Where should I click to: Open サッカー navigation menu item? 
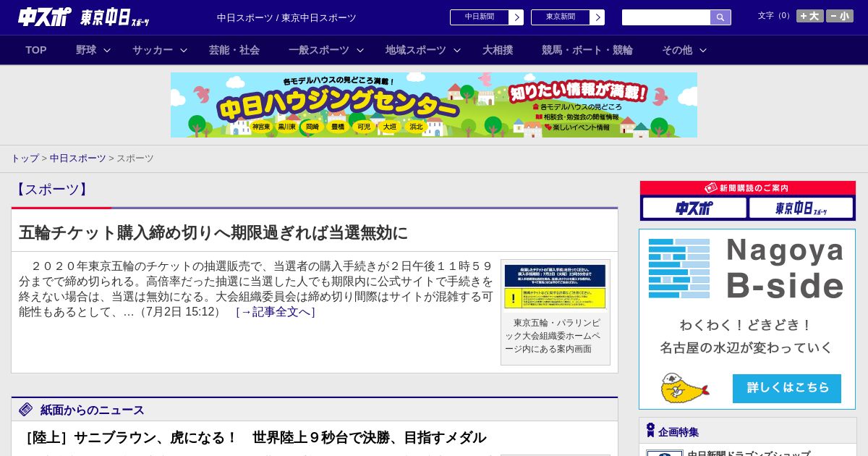(152, 50)
